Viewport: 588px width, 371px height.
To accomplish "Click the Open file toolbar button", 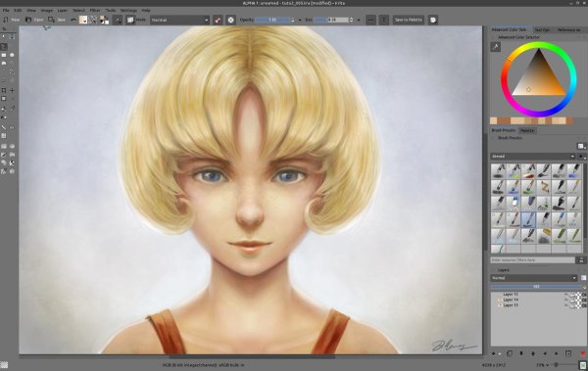I will [x=33, y=20].
